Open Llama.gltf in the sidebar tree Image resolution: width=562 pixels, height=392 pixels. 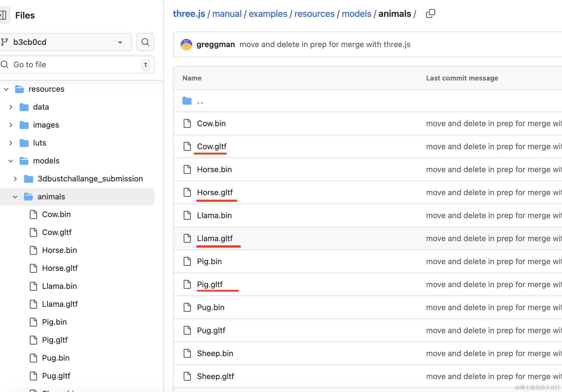[x=60, y=304]
